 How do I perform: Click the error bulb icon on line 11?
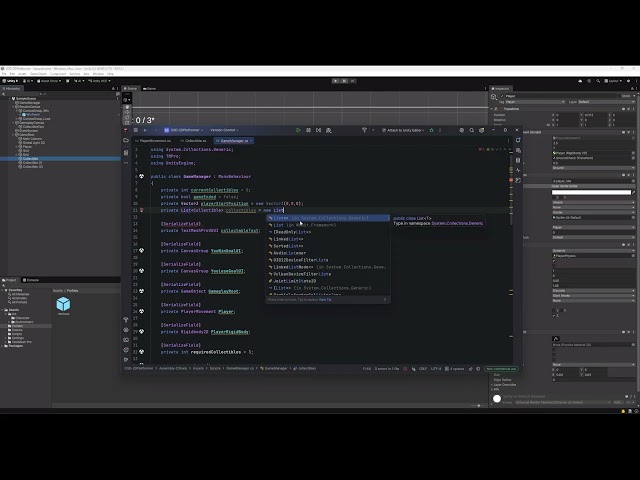click(x=142, y=210)
